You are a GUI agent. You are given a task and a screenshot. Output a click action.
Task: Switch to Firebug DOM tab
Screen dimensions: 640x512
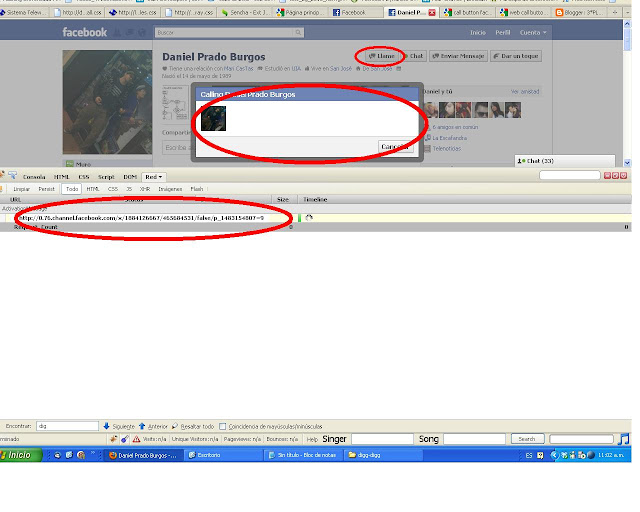pyautogui.click(x=130, y=177)
